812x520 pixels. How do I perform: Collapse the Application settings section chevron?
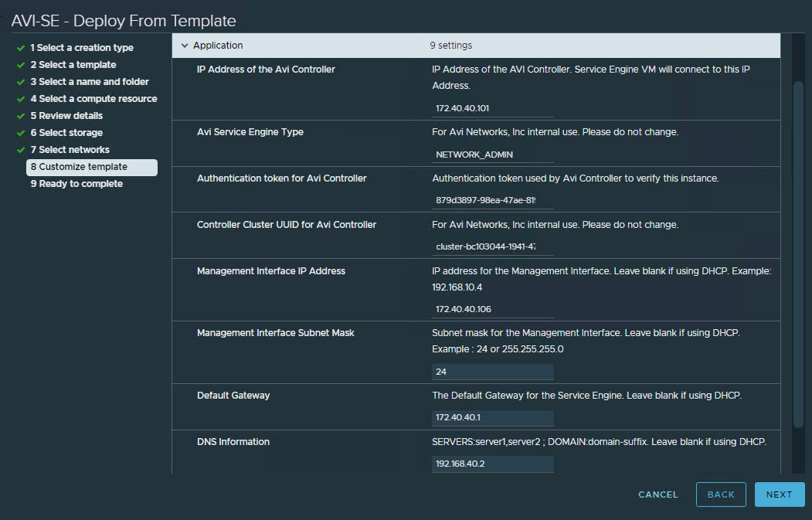point(185,46)
